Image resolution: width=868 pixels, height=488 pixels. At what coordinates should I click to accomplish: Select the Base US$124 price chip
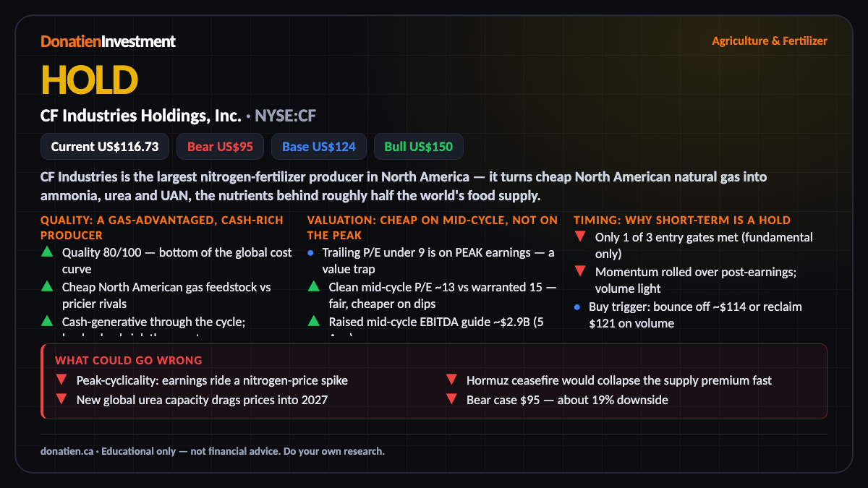(319, 147)
